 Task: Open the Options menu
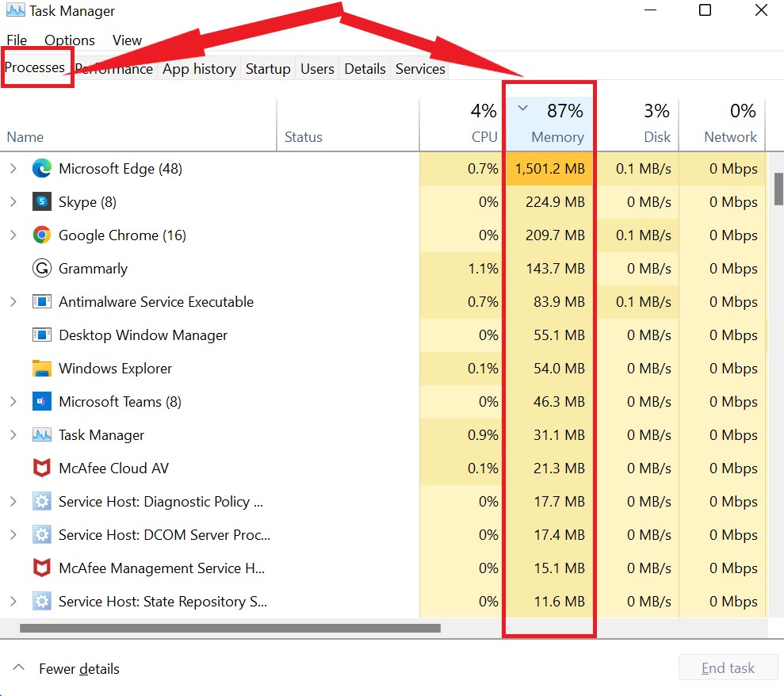coord(69,40)
